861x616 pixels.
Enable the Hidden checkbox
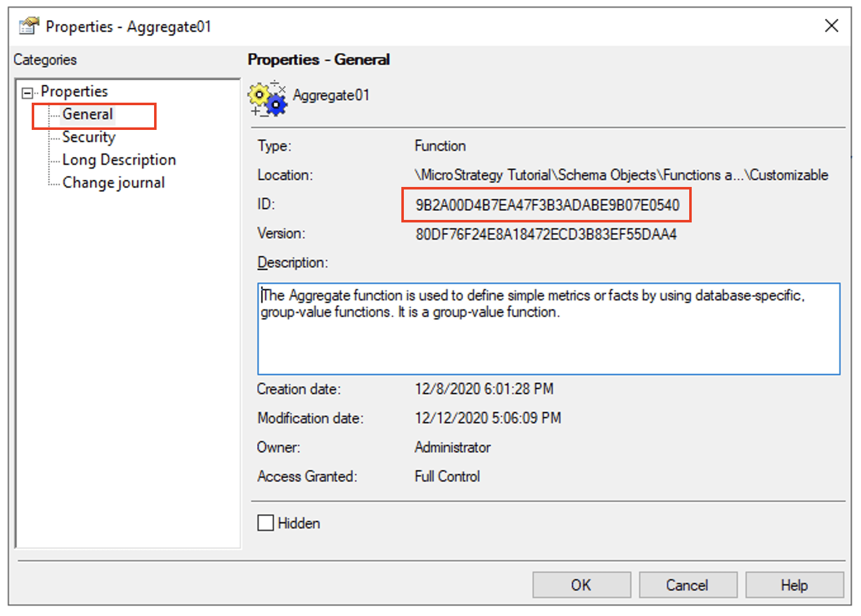[x=266, y=523]
